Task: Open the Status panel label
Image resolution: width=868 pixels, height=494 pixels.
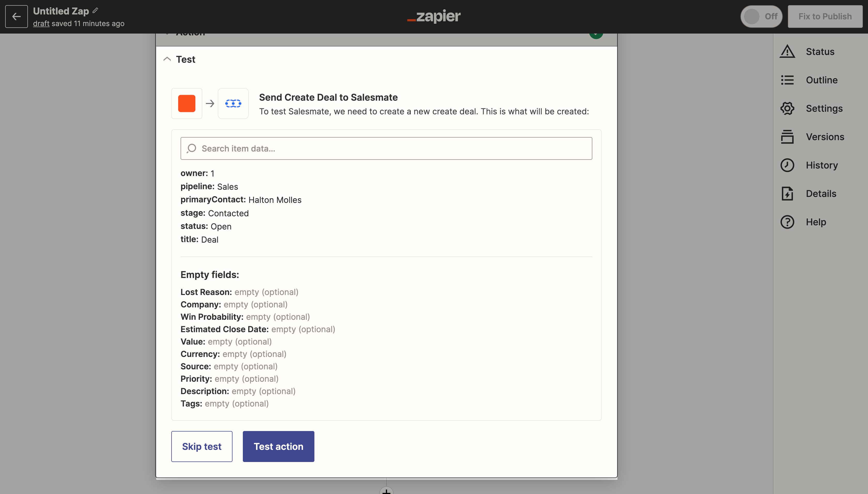Action: coord(820,52)
